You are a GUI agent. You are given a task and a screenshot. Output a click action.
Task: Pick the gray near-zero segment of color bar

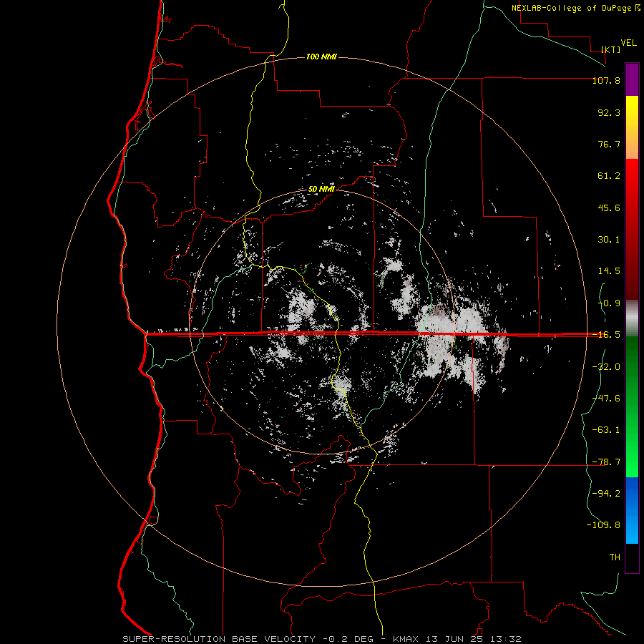coord(632,318)
